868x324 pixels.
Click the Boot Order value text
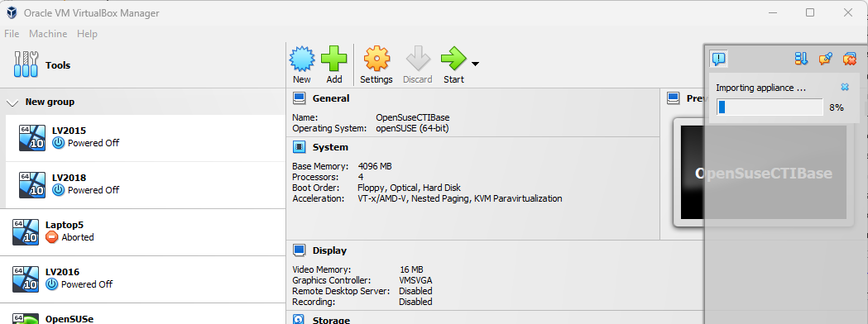409,188
